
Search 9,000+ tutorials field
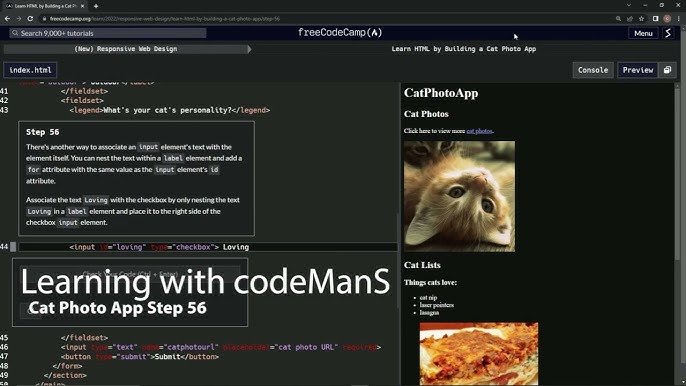pos(108,33)
